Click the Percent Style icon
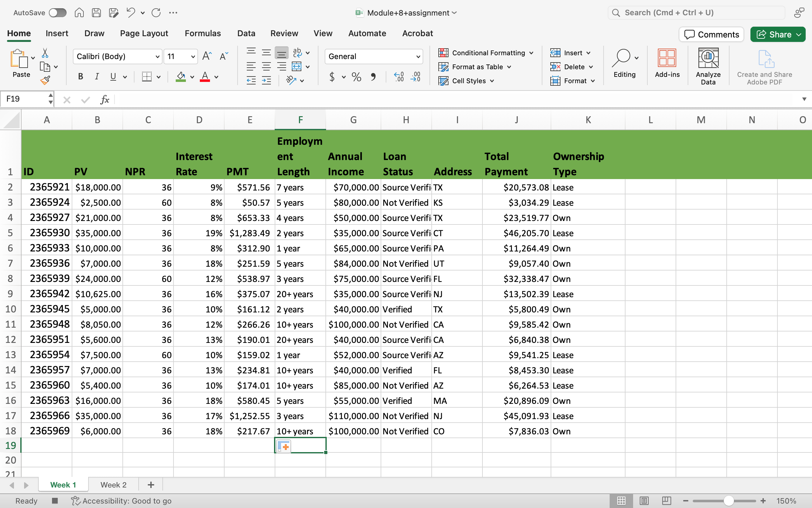812x508 pixels. tap(356, 77)
